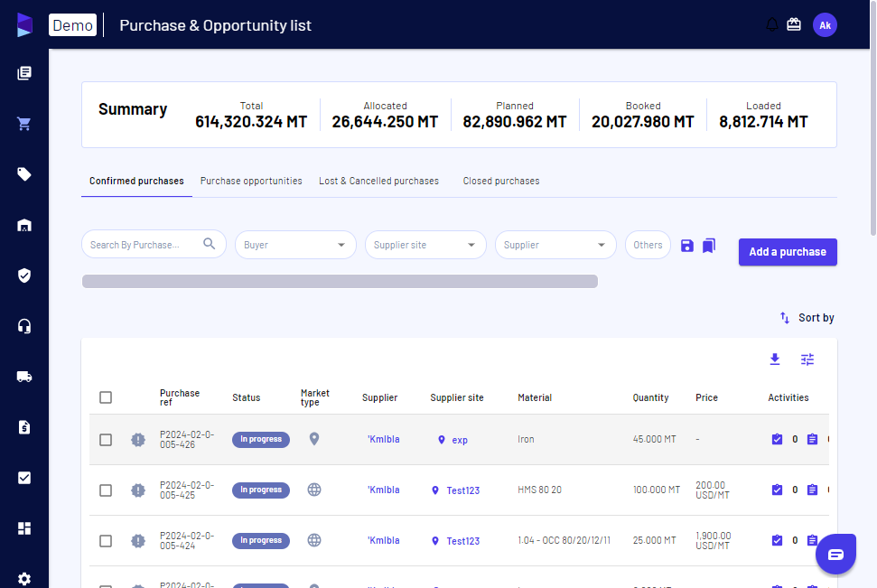This screenshot has height=588, width=877.
Task: Click purchase ref P2024-02-0-005-425
Action: click(187, 490)
